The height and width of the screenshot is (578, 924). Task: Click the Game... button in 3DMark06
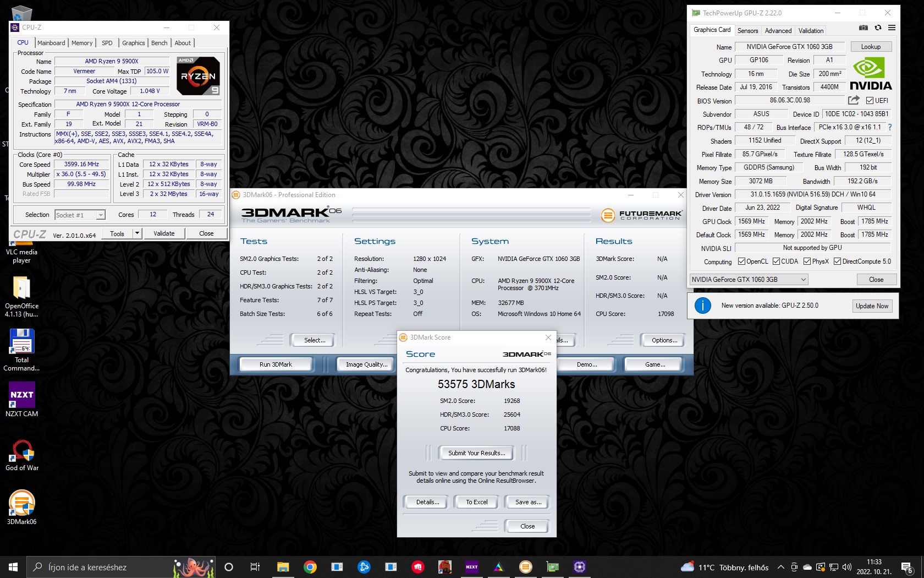pos(655,364)
